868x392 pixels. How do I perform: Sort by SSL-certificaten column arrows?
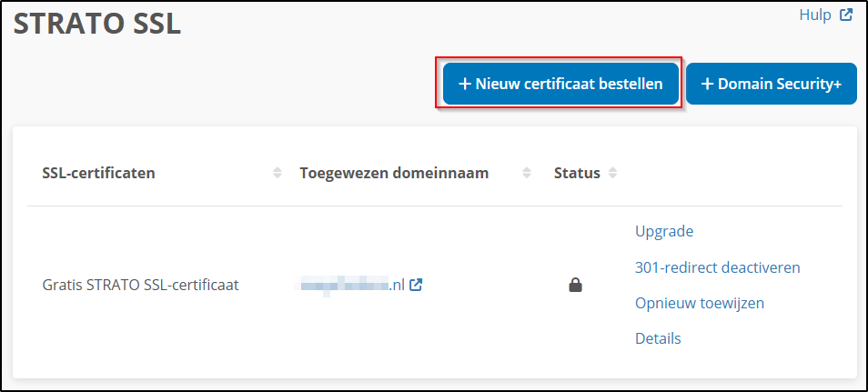278,174
